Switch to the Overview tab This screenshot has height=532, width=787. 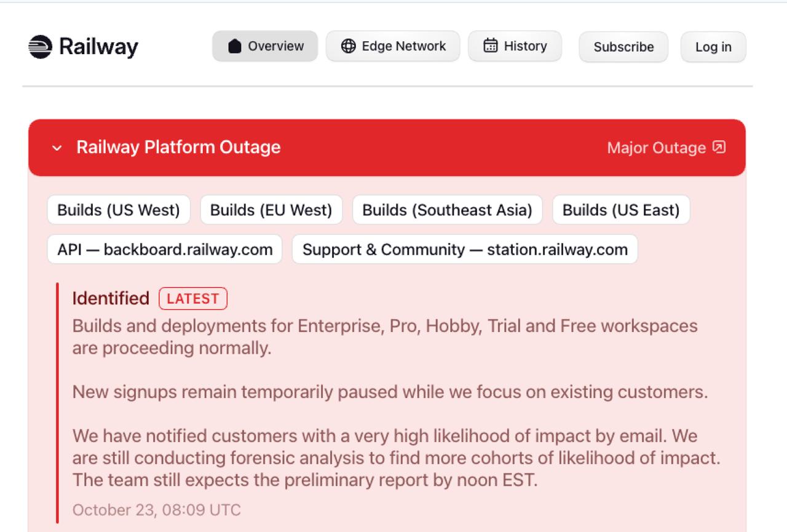(265, 46)
